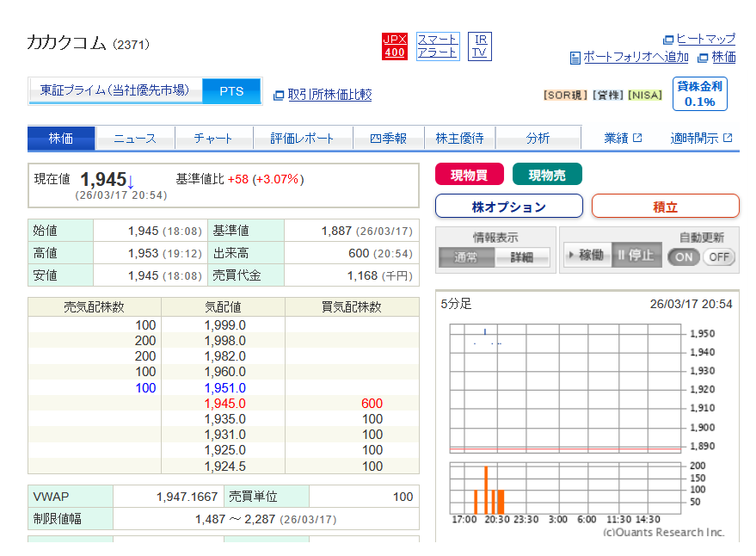This screenshot has height=556, width=756.
Task: Open the ヒートマップ link
Action: (x=705, y=39)
